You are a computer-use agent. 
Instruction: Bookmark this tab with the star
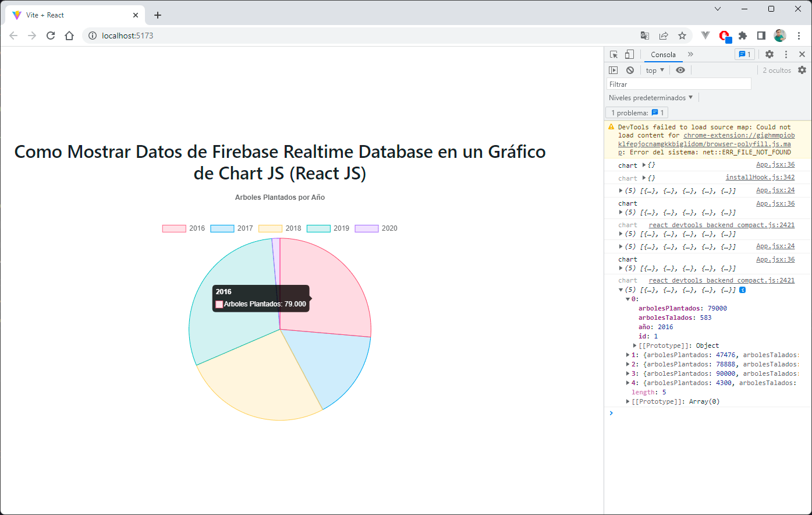682,36
